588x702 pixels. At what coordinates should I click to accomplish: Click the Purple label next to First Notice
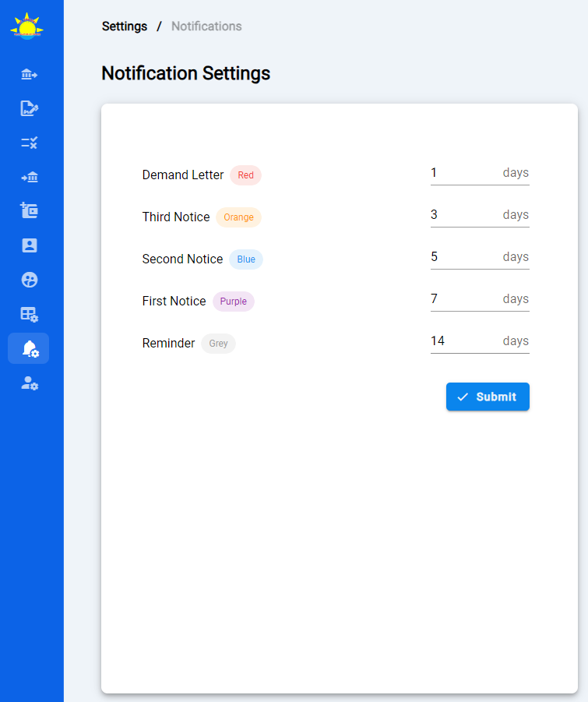pos(233,301)
